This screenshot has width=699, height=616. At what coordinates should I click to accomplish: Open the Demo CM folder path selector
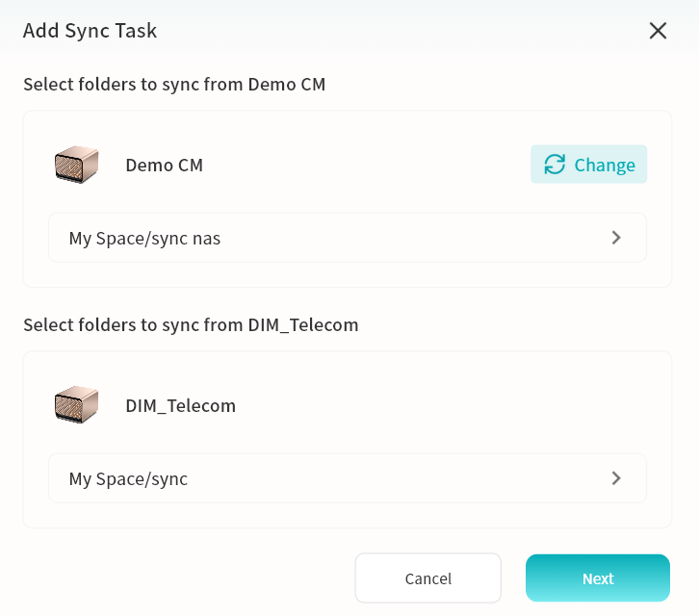pyautogui.click(x=347, y=238)
